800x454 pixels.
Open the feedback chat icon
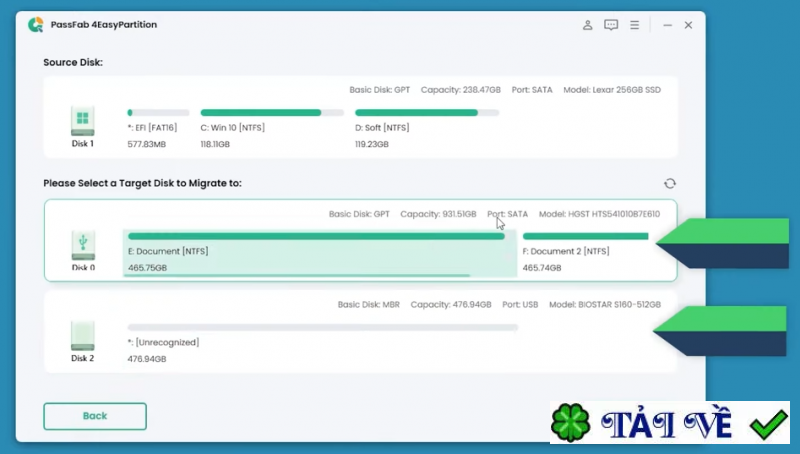coord(611,24)
